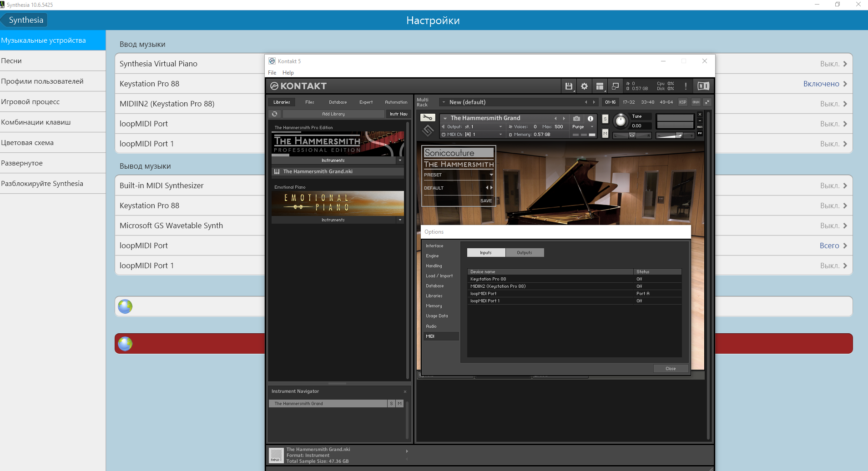This screenshot has height=471, width=868.
Task: Load next Hammersmith Grand instrument arrow
Action: tap(564, 118)
